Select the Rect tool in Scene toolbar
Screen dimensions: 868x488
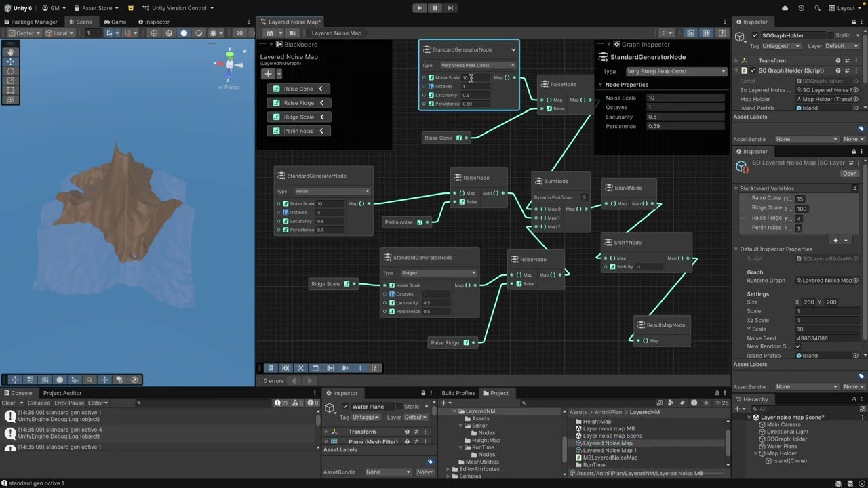[10, 89]
